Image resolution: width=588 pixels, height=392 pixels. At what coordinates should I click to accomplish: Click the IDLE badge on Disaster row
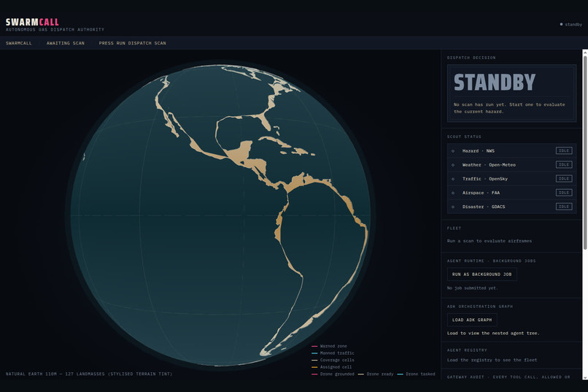tap(564, 207)
